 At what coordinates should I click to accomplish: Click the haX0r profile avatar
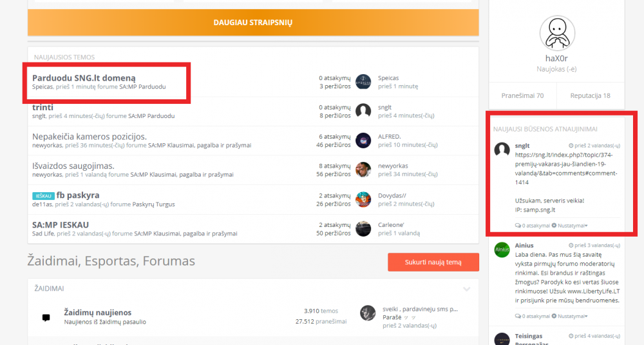[x=557, y=34]
